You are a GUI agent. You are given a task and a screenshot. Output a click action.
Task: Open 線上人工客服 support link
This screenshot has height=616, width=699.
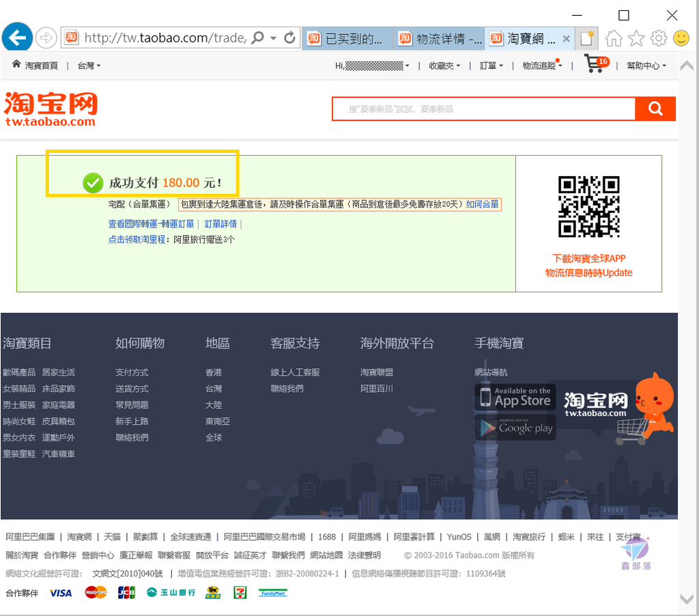tap(295, 372)
